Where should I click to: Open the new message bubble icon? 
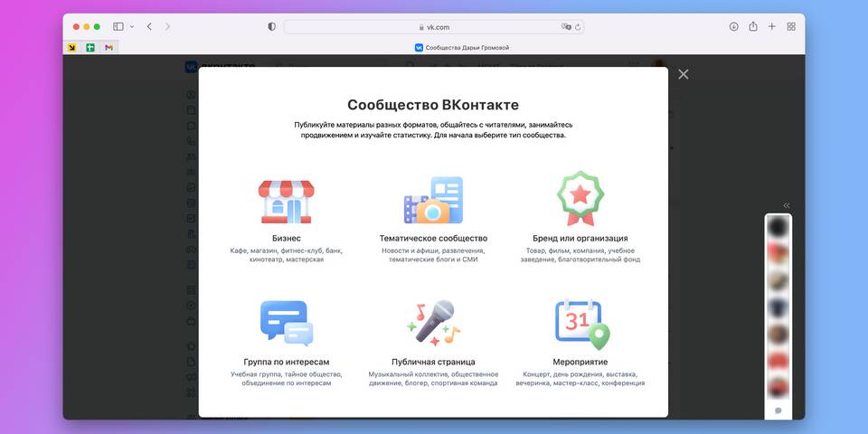point(778,410)
